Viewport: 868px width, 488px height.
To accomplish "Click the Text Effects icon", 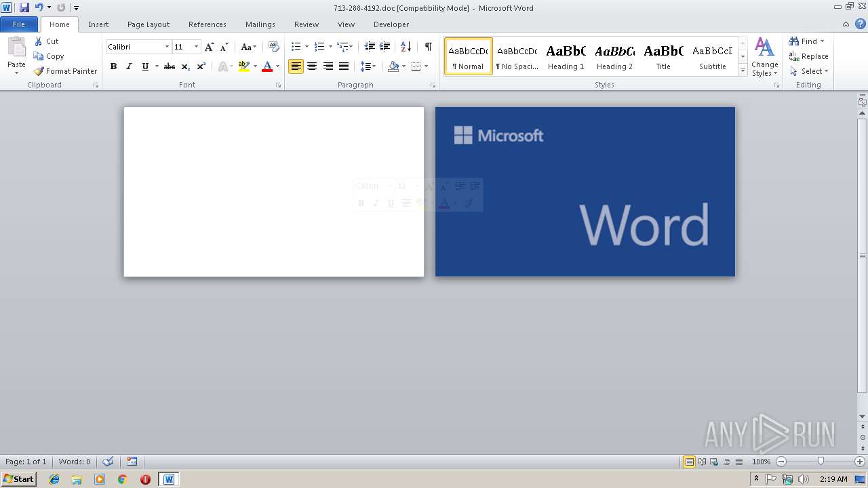I will [222, 66].
